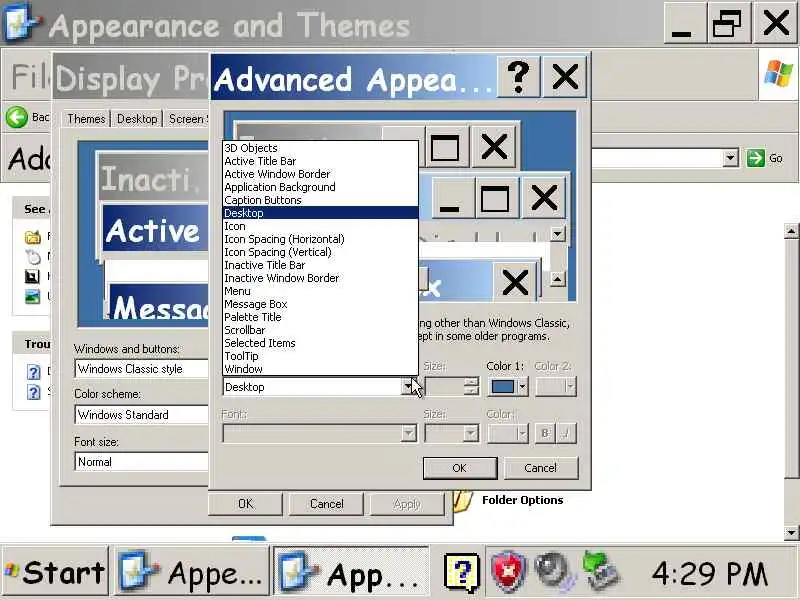The width and height of the screenshot is (800, 600).
Task: Click the second Troubleshooters help icon
Action: pyautogui.click(x=33, y=392)
